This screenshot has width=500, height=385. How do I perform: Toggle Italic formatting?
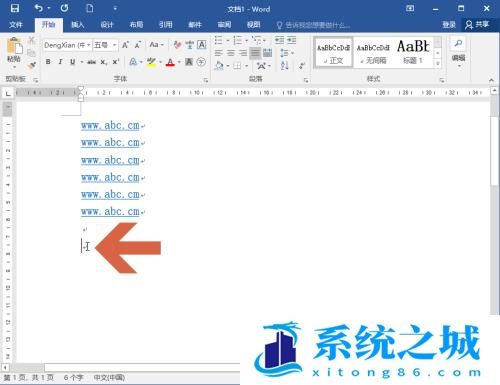[x=60, y=62]
